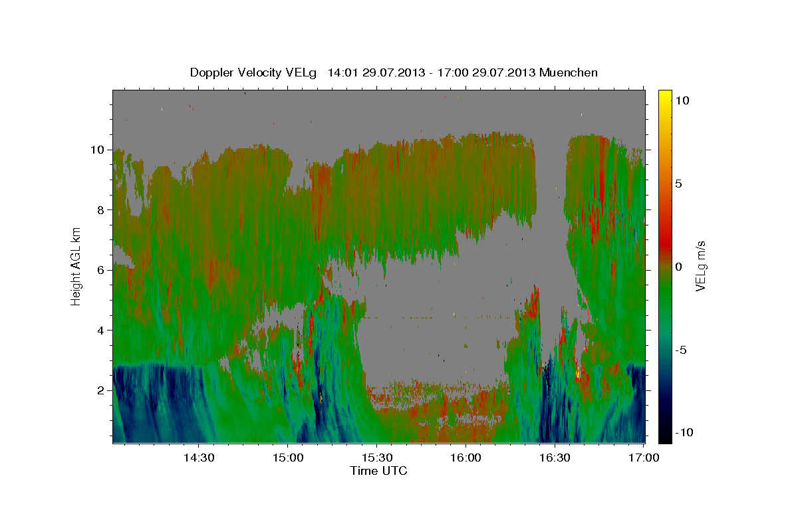
Task: Click the plot title 'Doppler Velocity VELg'
Action: [x=253, y=72]
